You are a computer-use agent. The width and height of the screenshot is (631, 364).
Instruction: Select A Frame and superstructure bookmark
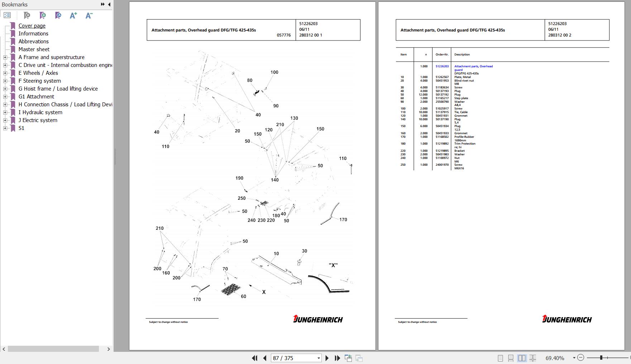pos(52,57)
